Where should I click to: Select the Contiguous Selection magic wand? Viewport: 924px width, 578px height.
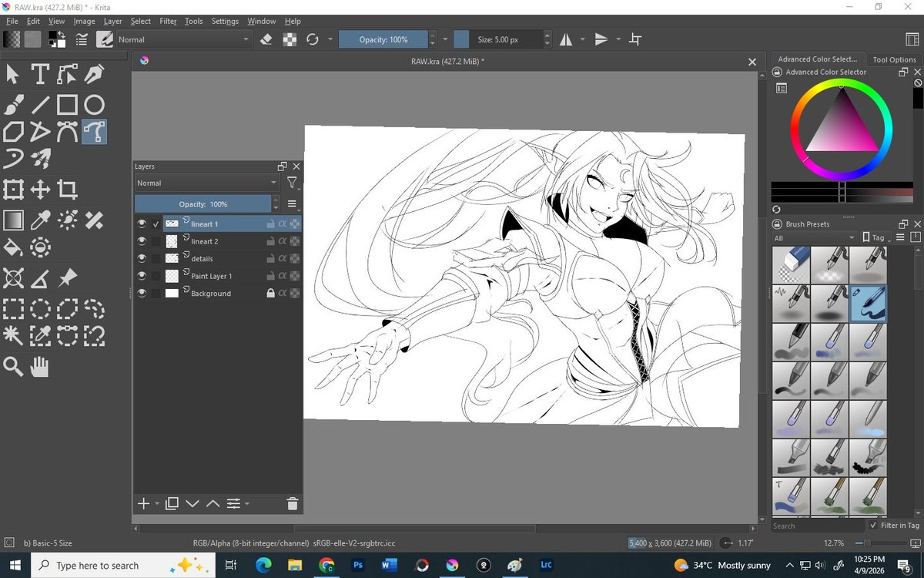[13, 334]
